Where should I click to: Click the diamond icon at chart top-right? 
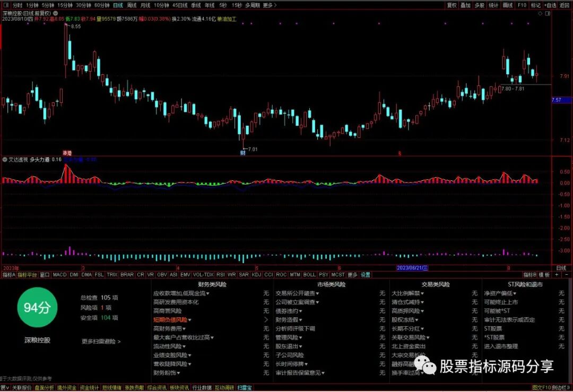click(x=540, y=13)
